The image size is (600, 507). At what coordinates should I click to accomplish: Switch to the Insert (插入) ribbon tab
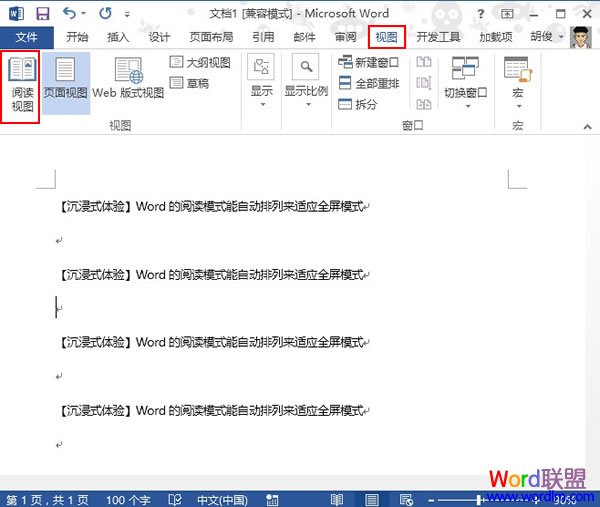(x=118, y=37)
